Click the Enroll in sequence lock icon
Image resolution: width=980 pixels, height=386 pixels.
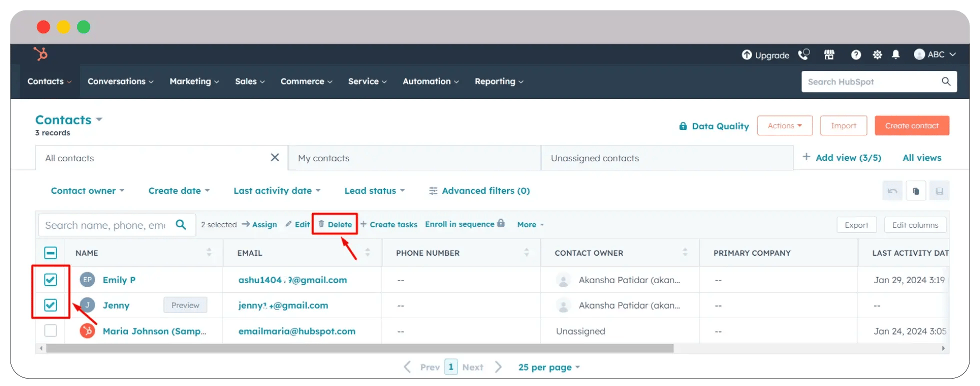(x=501, y=223)
